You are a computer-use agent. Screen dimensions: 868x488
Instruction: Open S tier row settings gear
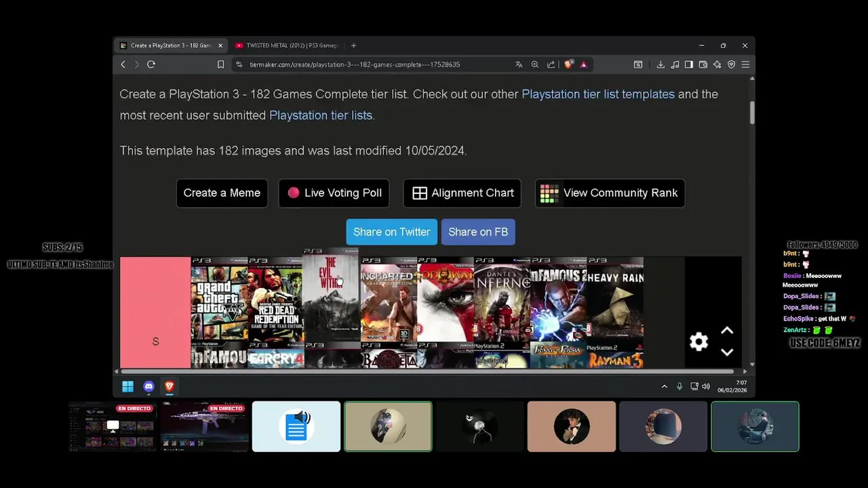[x=698, y=342]
